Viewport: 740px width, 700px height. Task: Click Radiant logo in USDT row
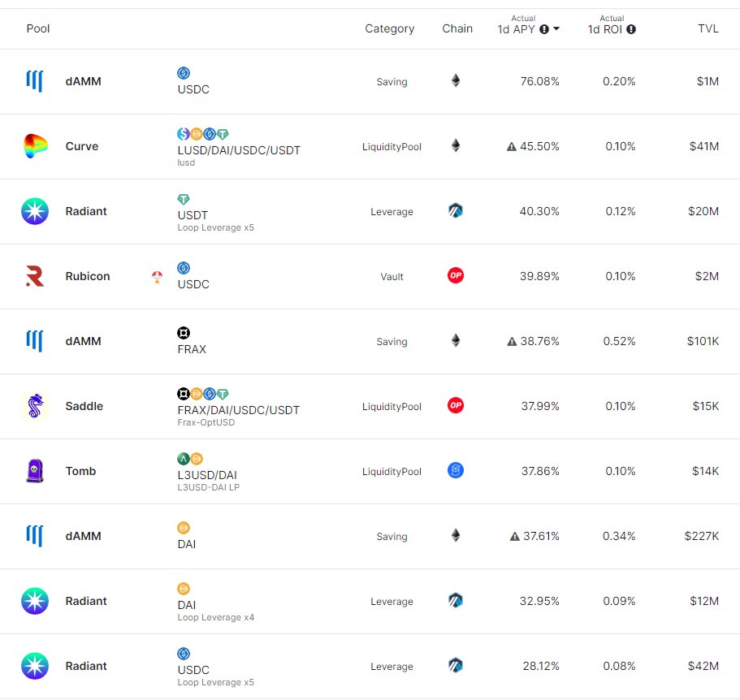[x=35, y=211]
